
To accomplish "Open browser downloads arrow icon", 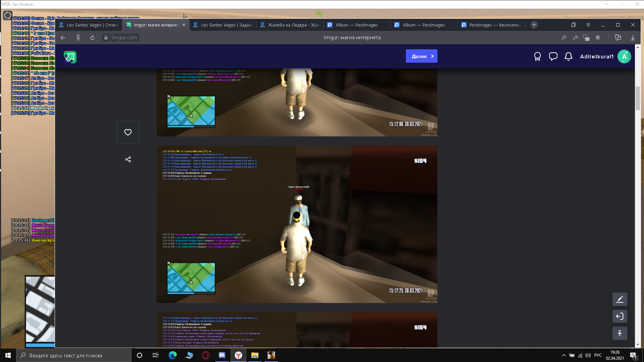I will [633, 38].
